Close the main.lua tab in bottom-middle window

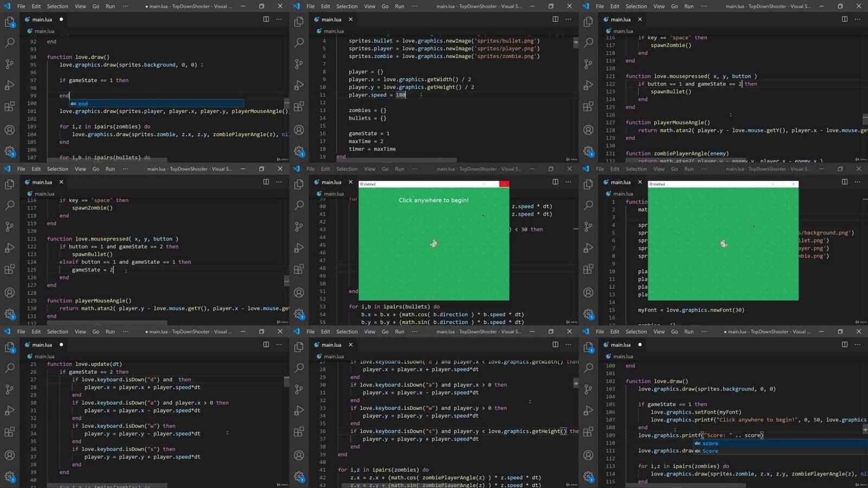(350, 345)
